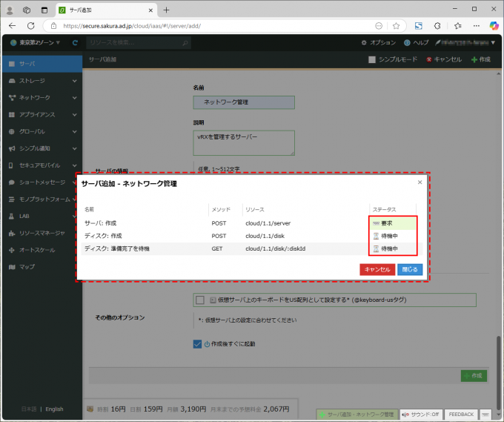Viewport: 504px width, 422px height.
Task: Click the refresh icon next to zone selector
Action: (75, 42)
